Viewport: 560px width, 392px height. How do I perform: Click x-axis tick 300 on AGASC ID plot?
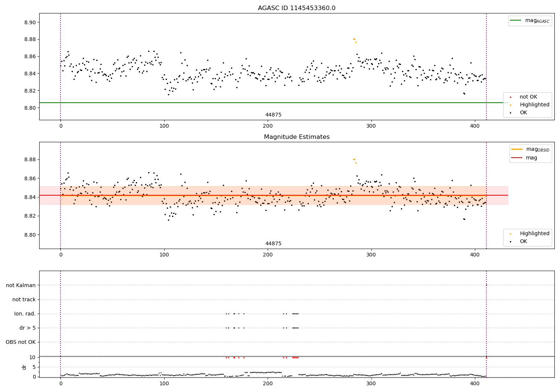pos(371,127)
